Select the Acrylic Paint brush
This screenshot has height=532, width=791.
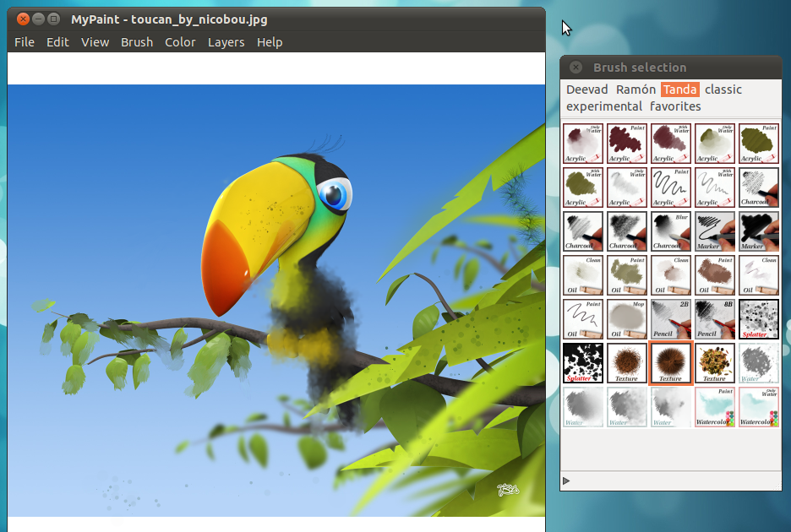point(627,144)
